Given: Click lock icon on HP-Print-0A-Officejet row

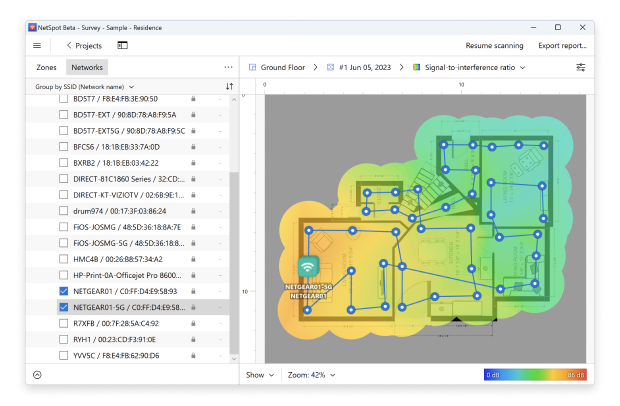Looking at the screenshot, I should coord(193,275).
